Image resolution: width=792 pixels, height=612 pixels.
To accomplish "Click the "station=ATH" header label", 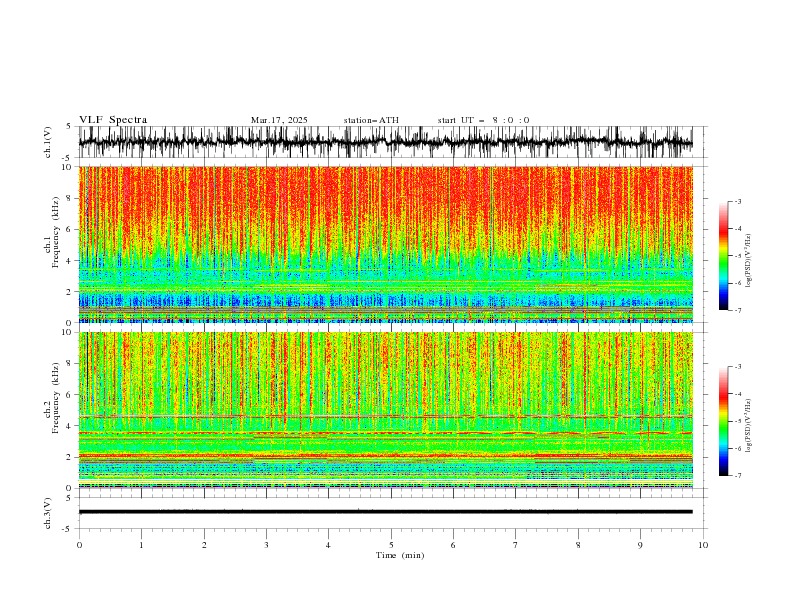I will (x=371, y=120).
